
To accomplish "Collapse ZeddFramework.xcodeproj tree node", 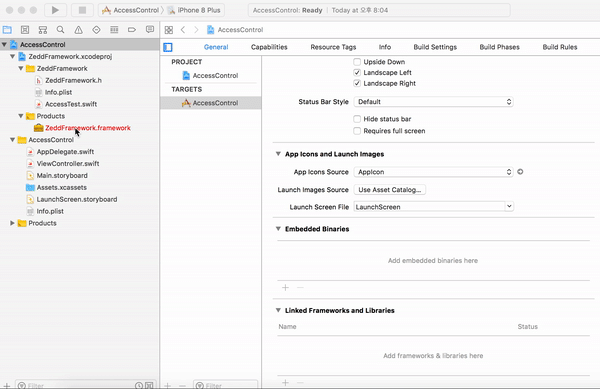I will pos(12,56).
